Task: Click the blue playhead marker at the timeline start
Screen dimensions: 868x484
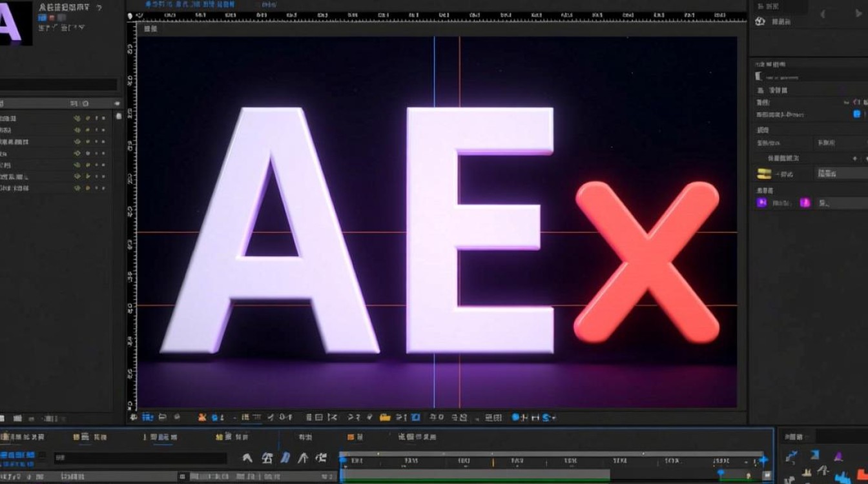Action: pyautogui.click(x=343, y=461)
